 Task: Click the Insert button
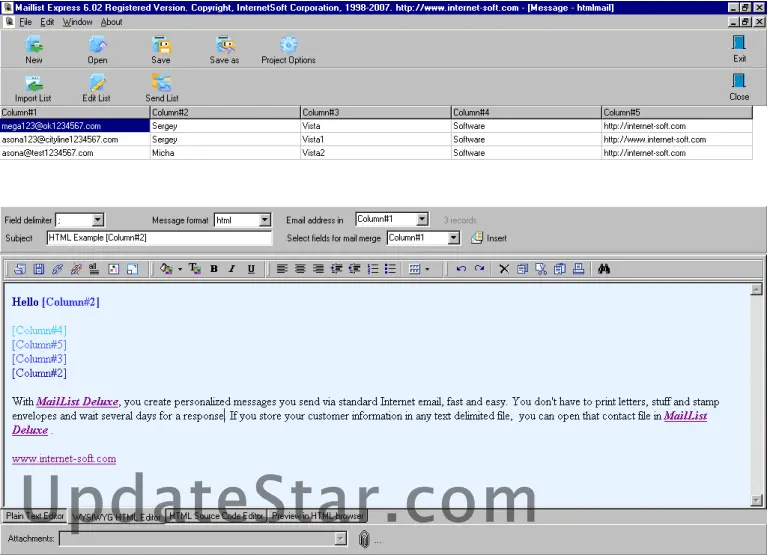pyautogui.click(x=490, y=238)
